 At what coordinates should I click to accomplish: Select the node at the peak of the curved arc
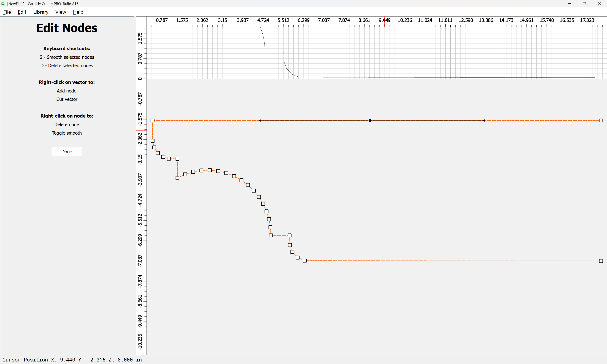pyautogui.click(x=210, y=170)
